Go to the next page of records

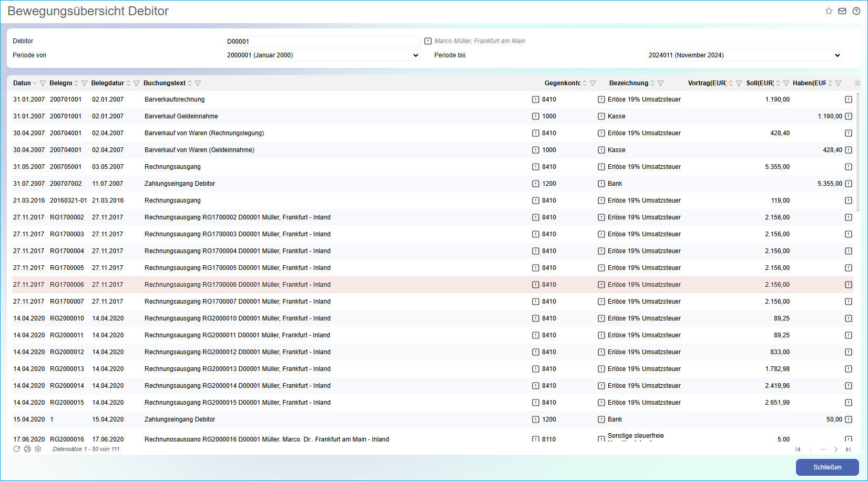point(836,449)
